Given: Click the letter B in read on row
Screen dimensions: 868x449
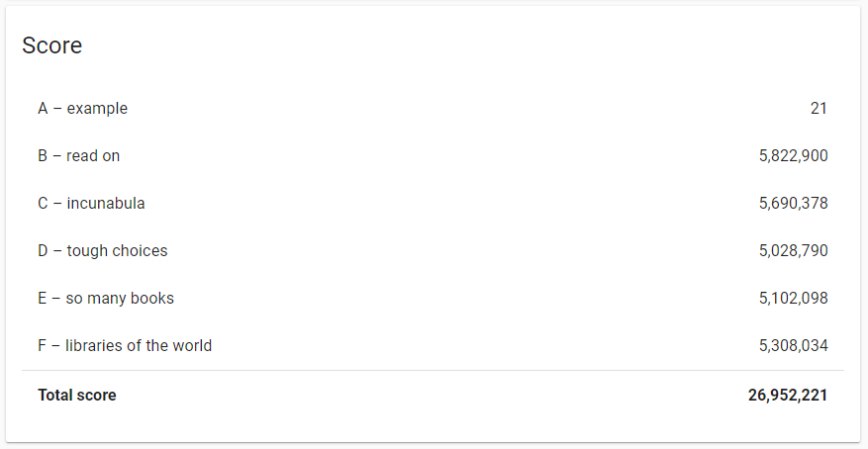Looking at the screenshot, I should pos(43,156).
